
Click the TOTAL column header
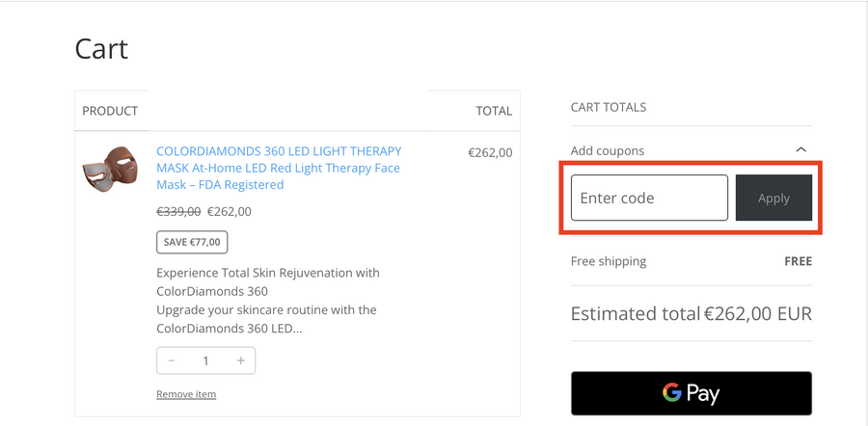tap(494, 111)
